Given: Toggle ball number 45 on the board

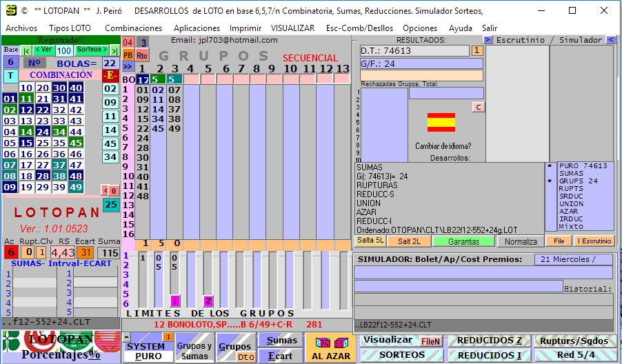Looking at the screenshot, I should [x=75, y=143].
